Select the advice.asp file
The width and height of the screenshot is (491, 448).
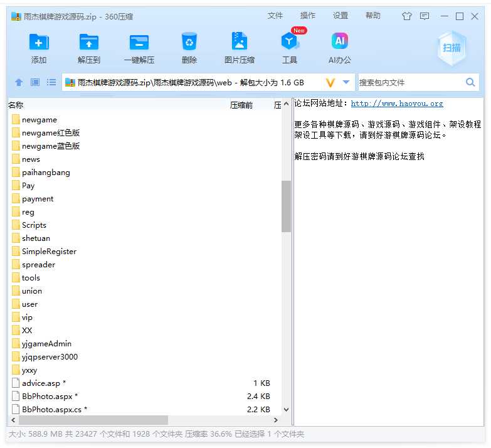coord(39,383)
